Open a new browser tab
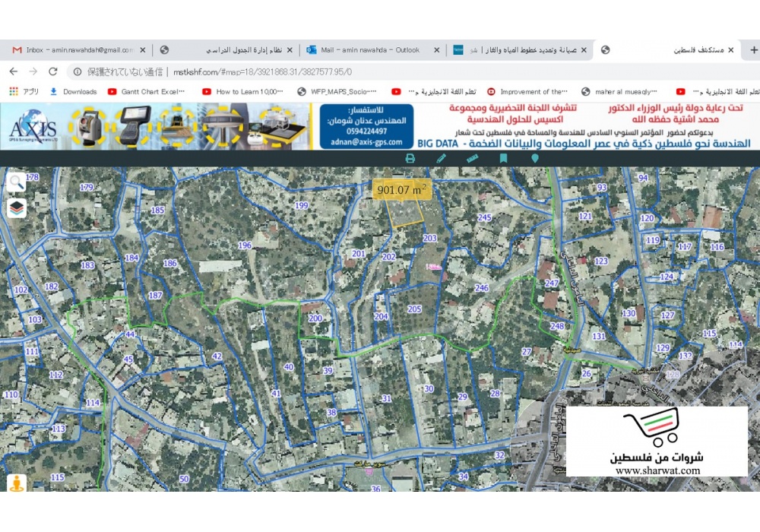The width and height of the screenshot is (760, 532). pyautogui.click(x=753, y=50)
